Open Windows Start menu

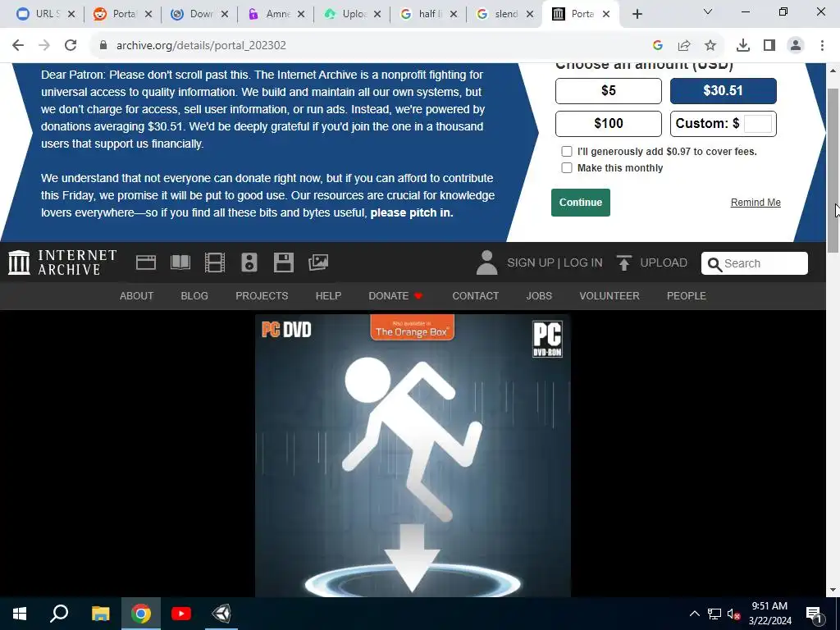point(20,614)
